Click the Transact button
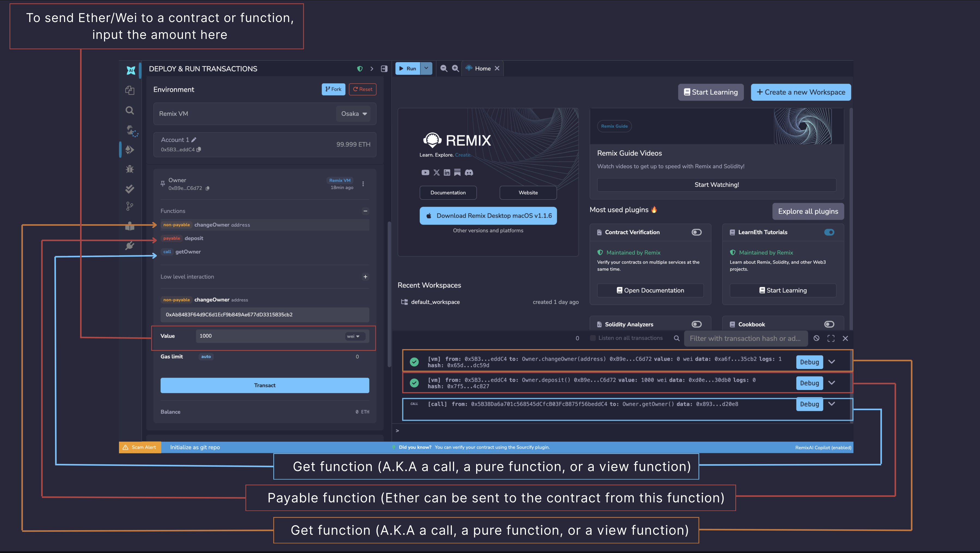The image size is (980, 553). 265,385
